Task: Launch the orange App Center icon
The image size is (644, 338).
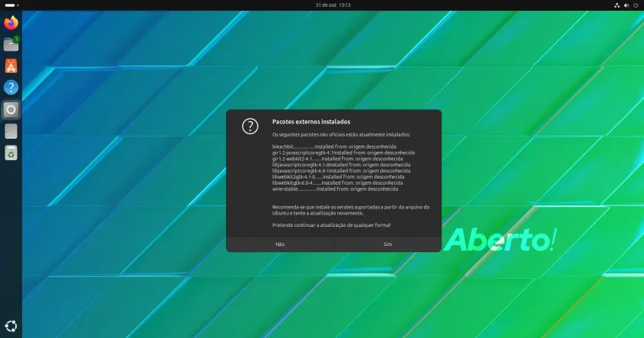Action: (11, 66)
